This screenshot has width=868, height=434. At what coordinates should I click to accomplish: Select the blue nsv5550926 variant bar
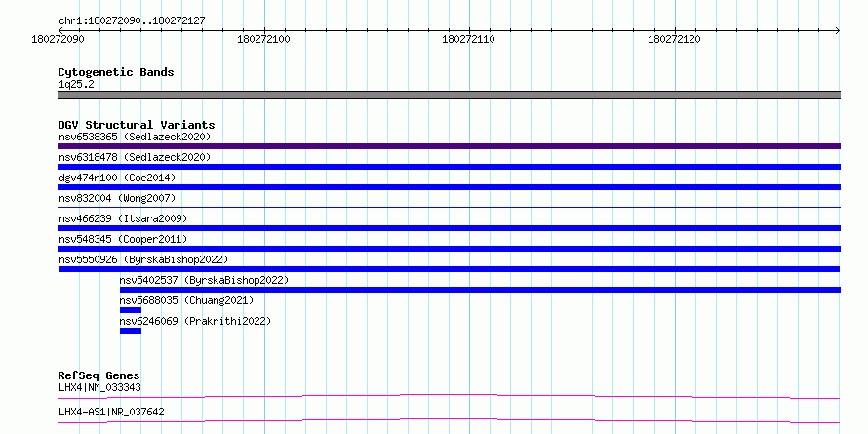[x=450, y=269]
